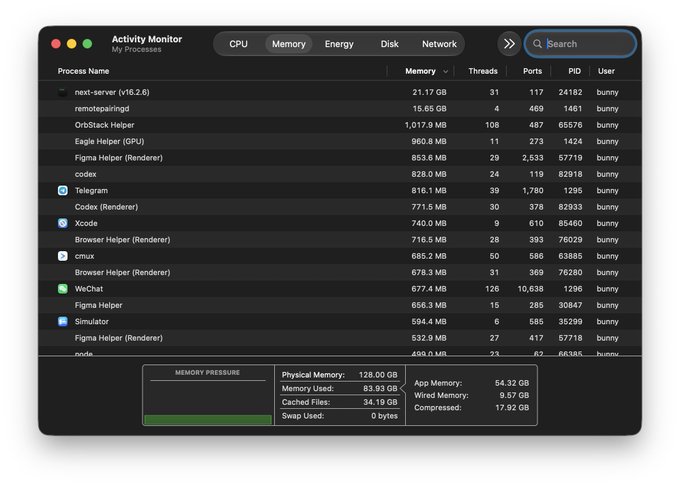Viewport: 680px width, 486px height.
Task: Select the Memory tab
Action: point(289,44)
